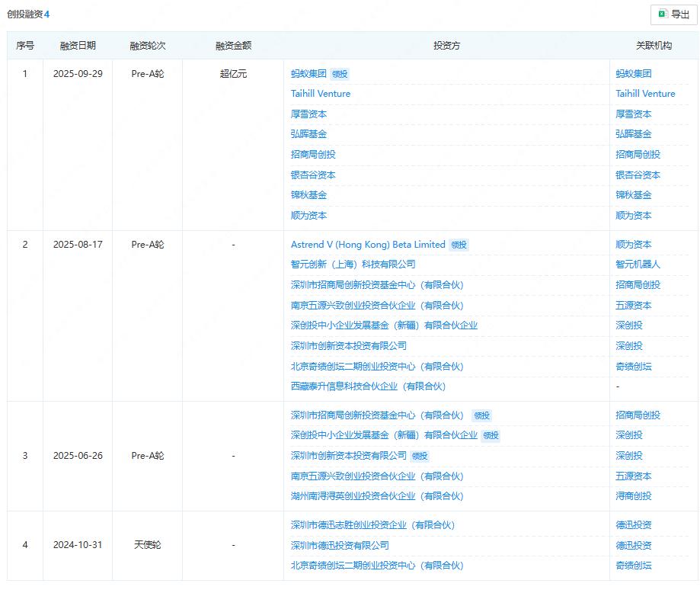700x590 pixels.
Task: Click the Taihill Venture investor link
Action: coord(321,94)
